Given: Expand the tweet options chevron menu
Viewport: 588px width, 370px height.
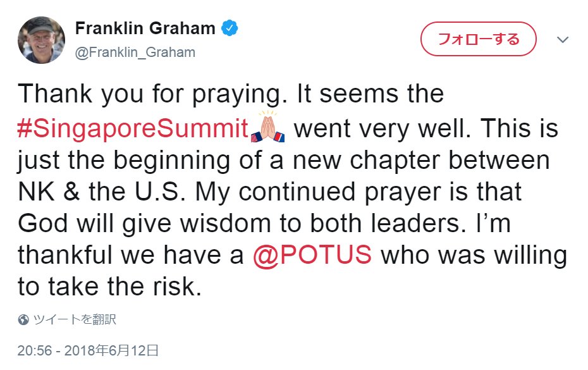Looking at the screenshot, I should tap(563, 39).
